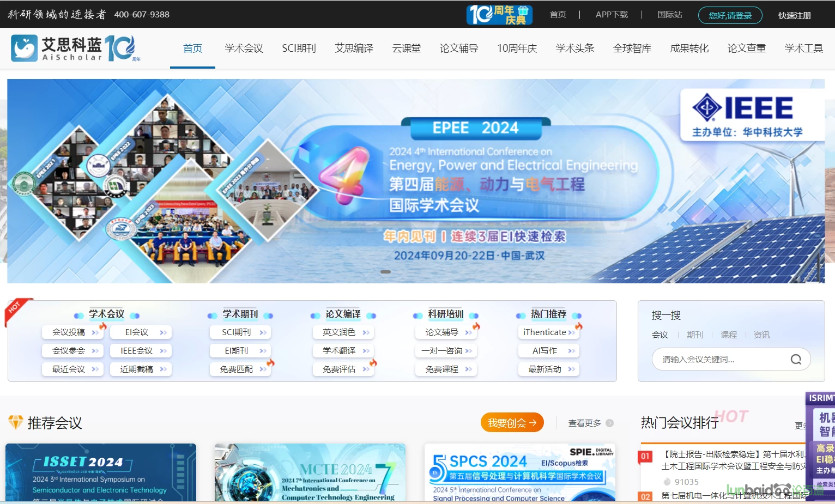Open the iThenticate shortcut

[549, 332]
